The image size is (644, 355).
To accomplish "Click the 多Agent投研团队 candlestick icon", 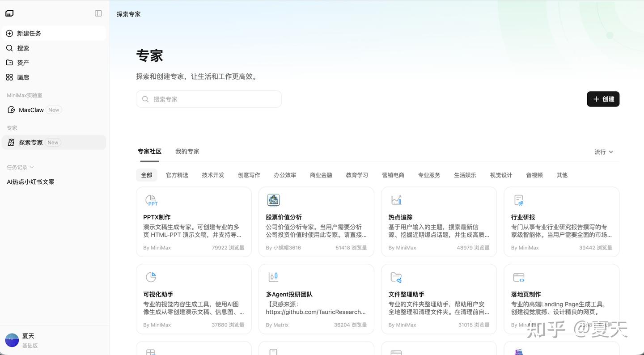I will click(x=273, y=277).
